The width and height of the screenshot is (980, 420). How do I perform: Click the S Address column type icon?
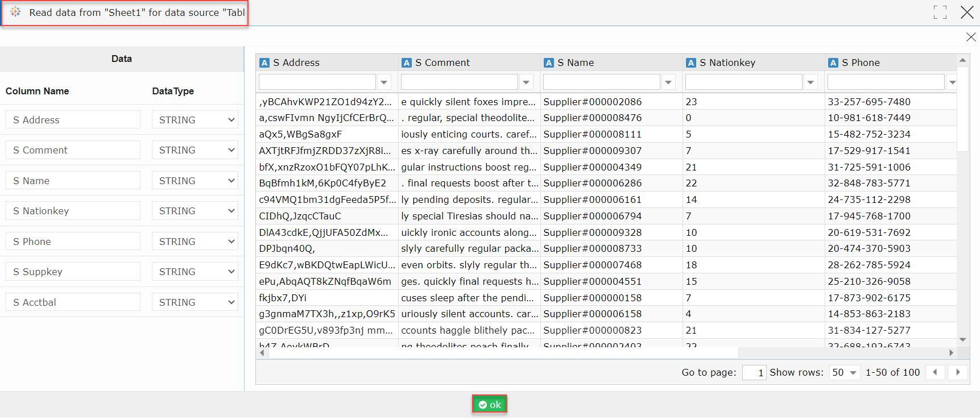264,63
